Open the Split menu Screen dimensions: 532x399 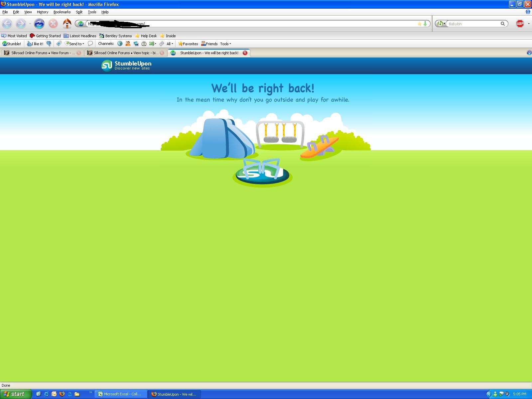point(79,12)
